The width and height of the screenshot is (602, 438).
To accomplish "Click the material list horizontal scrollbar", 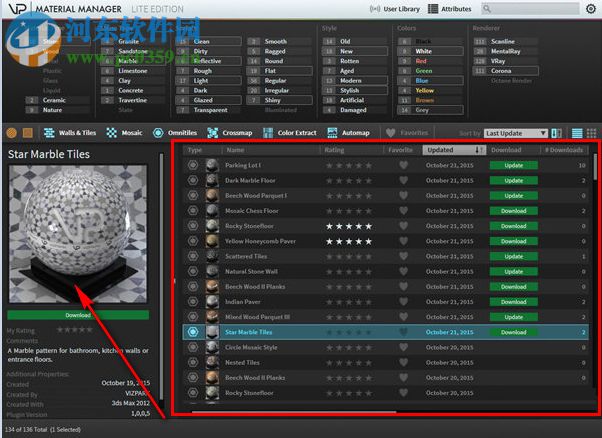I will [x=294, y=412].
